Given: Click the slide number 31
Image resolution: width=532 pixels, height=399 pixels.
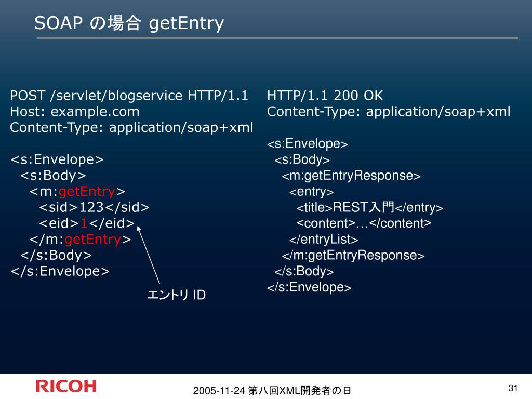Looking at the screenshot, I should pos(513,388).
